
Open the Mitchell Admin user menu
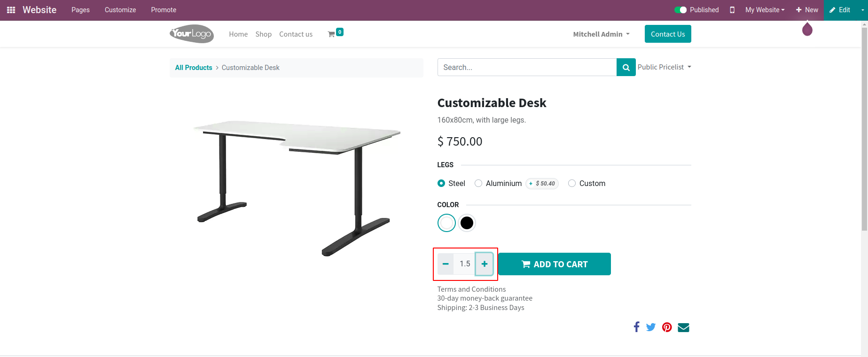tap(601, 34)
